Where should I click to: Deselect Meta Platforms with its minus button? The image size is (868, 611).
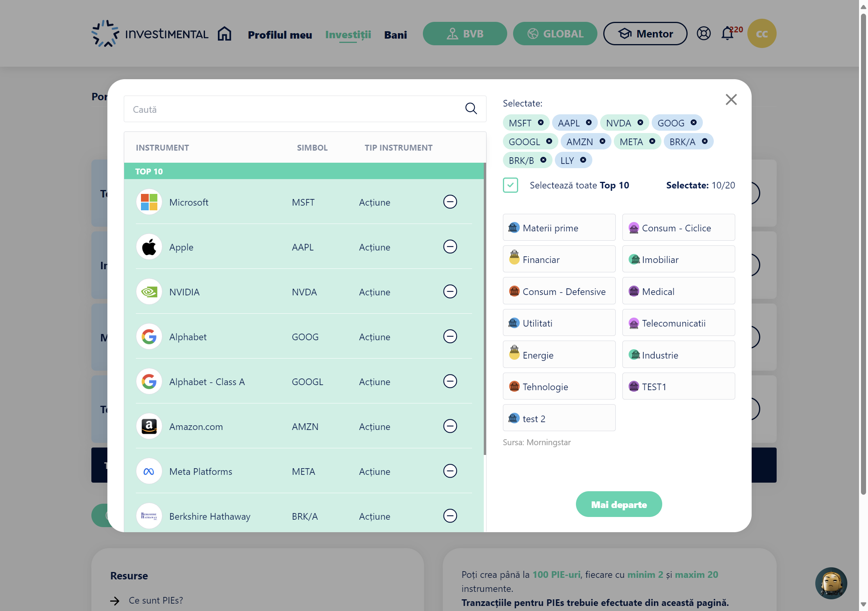(x=450, y=471)
